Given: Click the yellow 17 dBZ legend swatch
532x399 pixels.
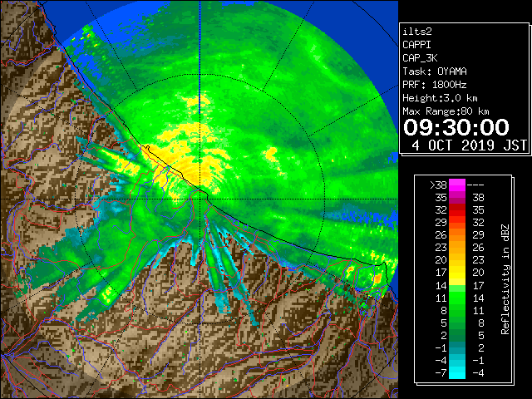Looking at the screenshot, I should click(457, 273).
